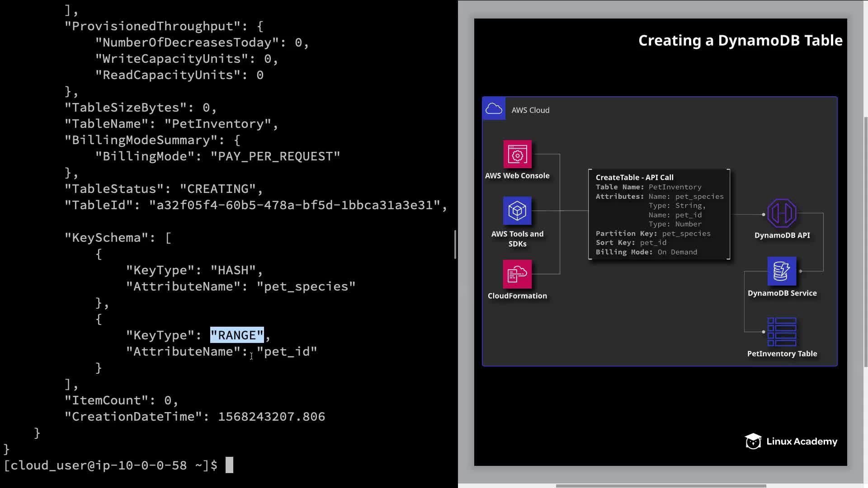Click the "PetInventory" TableName value in the terminal
This screenshot has height=488, width=868.
217,124
